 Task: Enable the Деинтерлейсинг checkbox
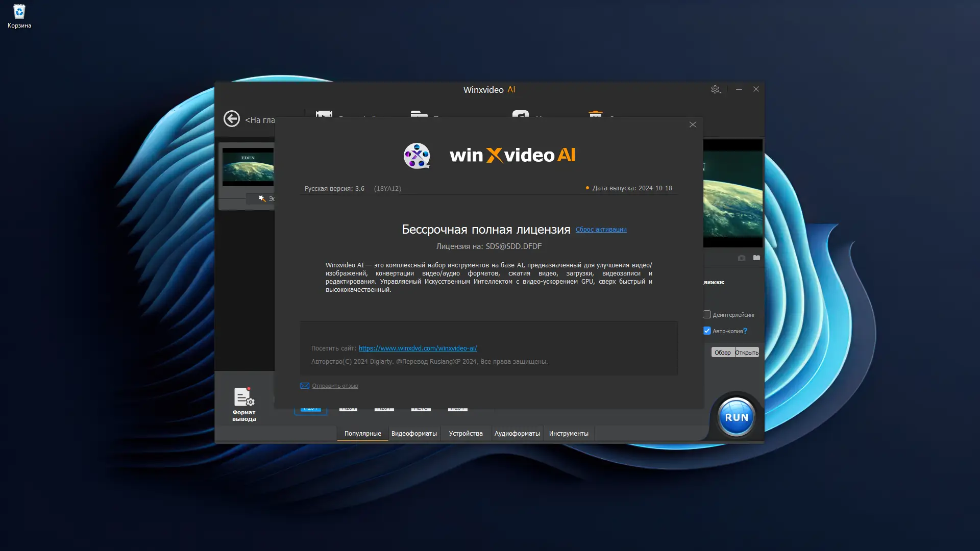(707, 314)
